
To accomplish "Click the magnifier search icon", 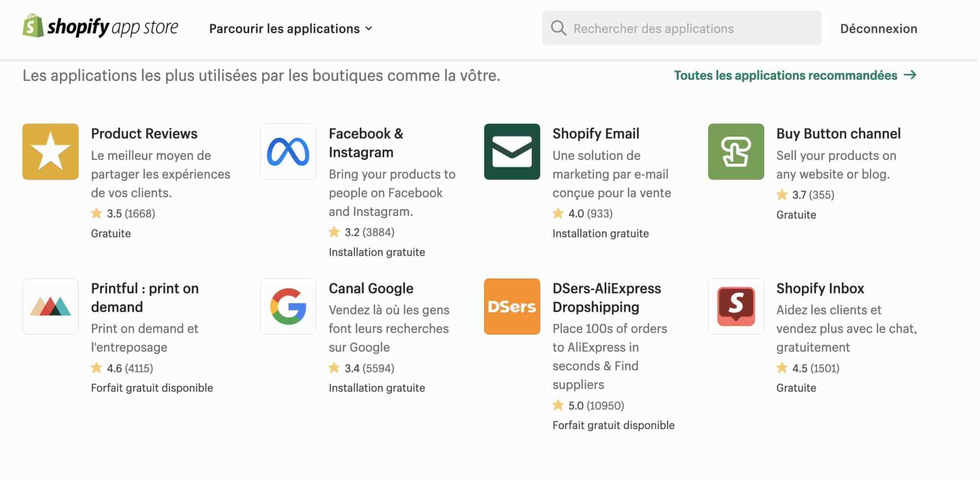I will 558,28.
